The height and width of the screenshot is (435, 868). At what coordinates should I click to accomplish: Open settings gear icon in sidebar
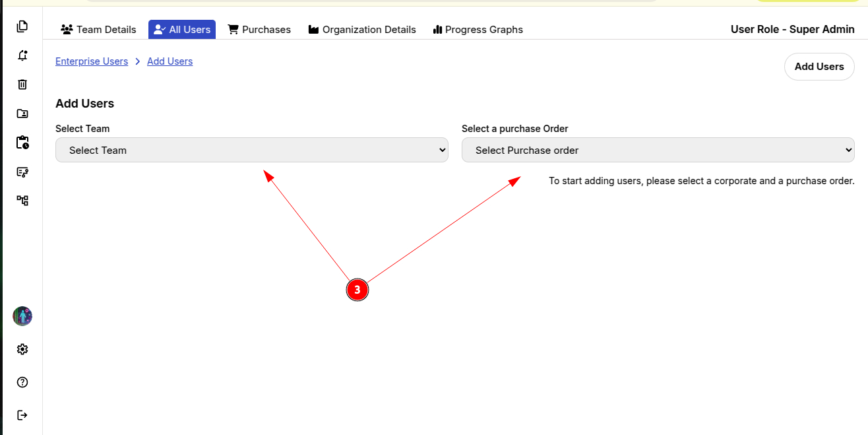point(22,349)
